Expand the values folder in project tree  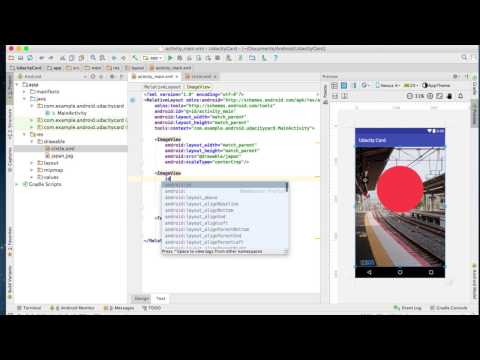point(32,177)
